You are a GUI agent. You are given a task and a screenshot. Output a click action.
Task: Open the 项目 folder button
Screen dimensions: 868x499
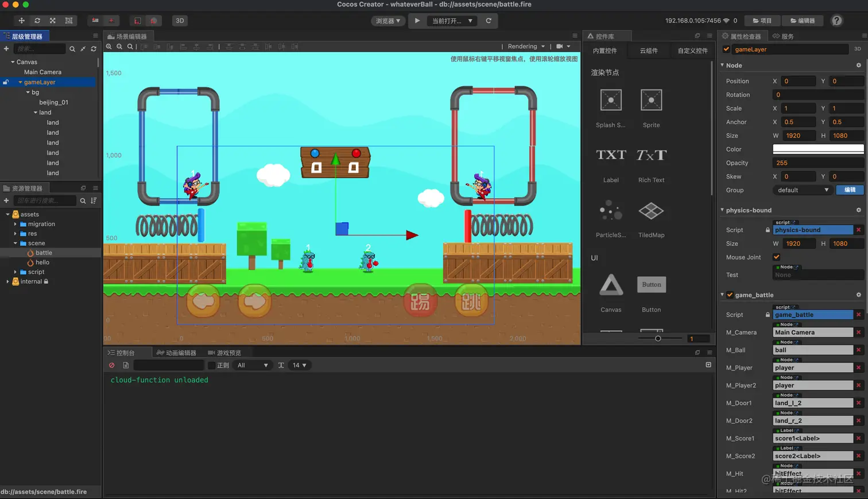(762, 21)
